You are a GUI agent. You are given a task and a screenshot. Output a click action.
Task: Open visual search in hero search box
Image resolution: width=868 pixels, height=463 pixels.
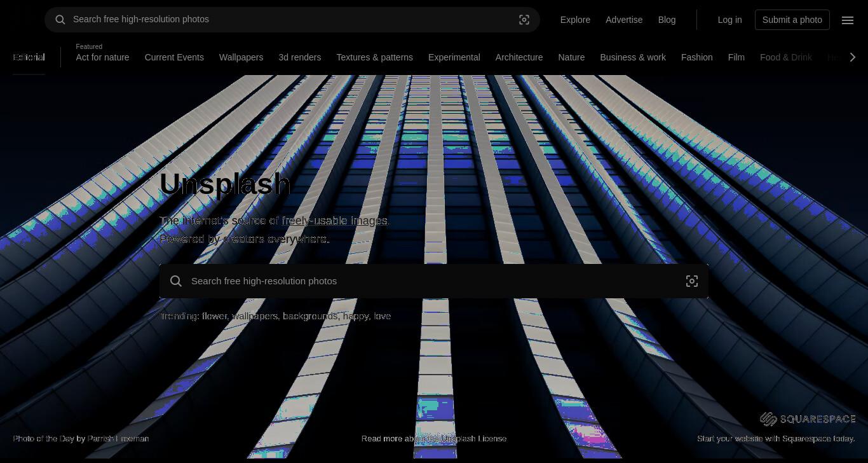coord(692,281)
